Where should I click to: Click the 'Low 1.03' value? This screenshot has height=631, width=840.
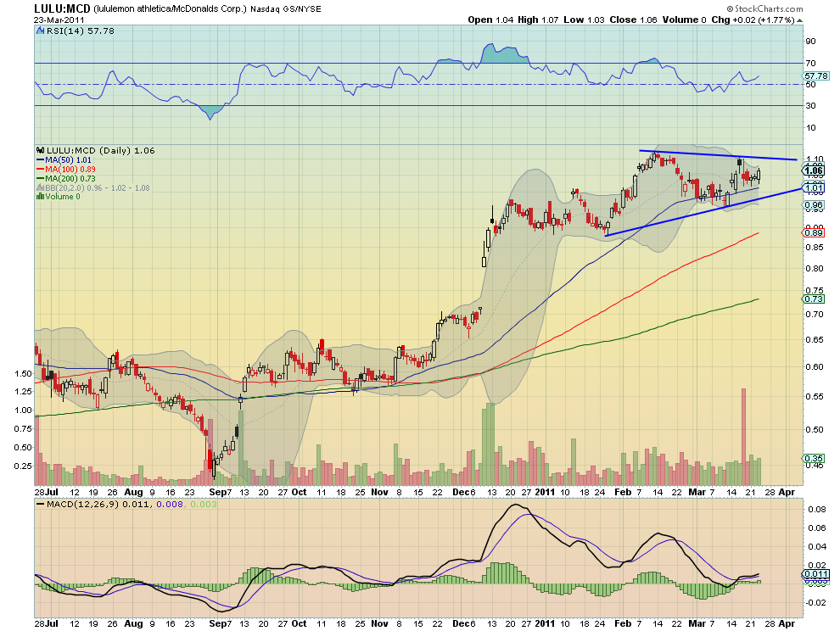point(584,20)
